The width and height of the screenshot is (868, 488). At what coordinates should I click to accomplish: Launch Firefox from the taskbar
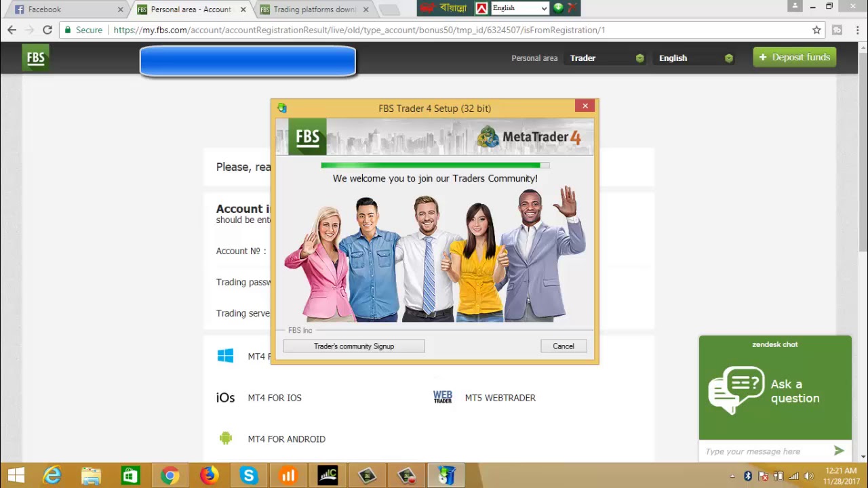pos(209,476)
